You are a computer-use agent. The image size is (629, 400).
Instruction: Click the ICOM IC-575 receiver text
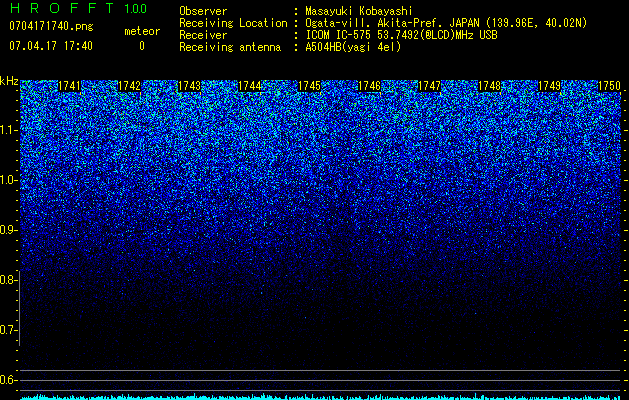click(x=401, y=35)
